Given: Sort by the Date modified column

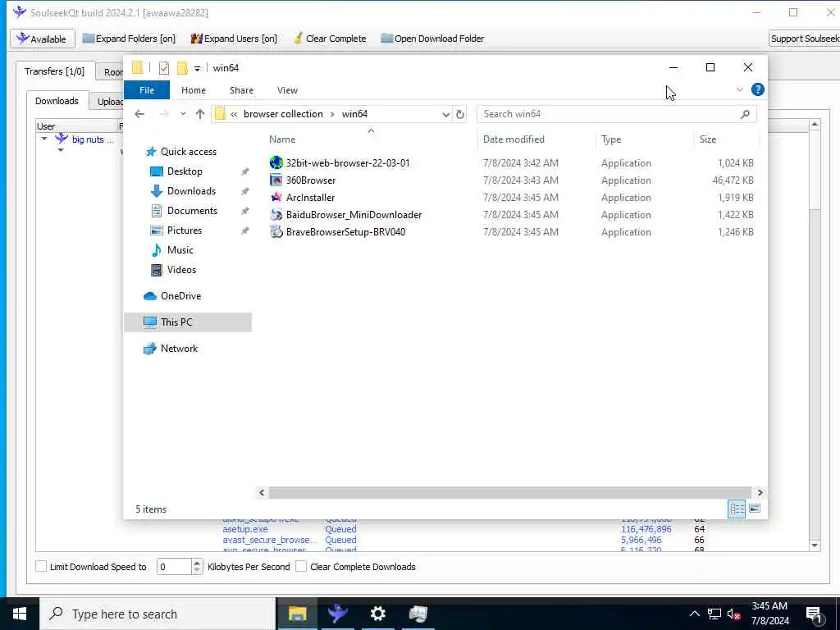Looking at the screenshot, I should pos(536,139).
